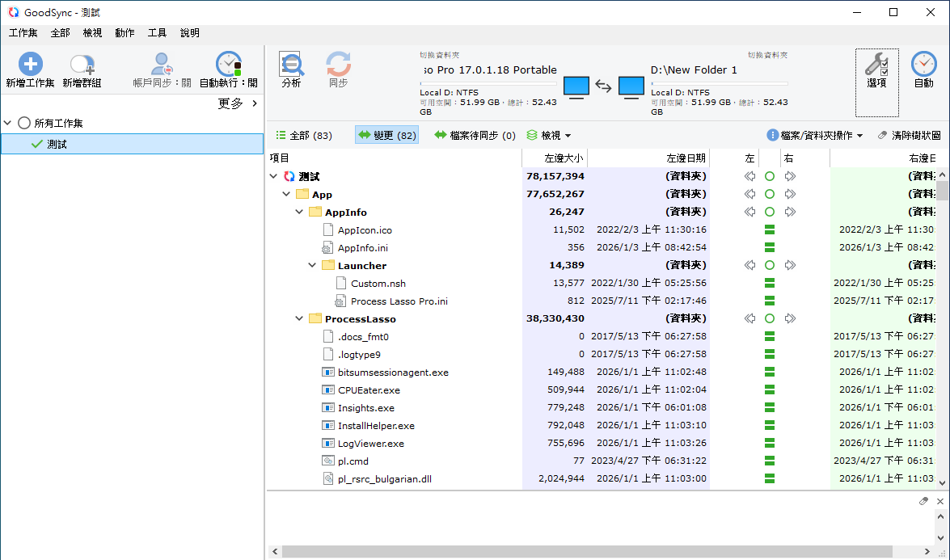
Task: Click AppInfo row left arrow
Action: [750, 212]
